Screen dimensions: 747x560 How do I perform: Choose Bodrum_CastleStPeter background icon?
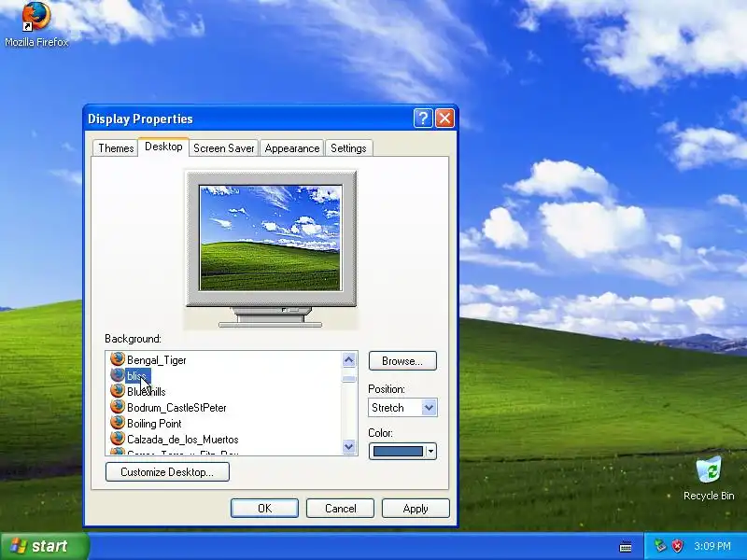118,407
